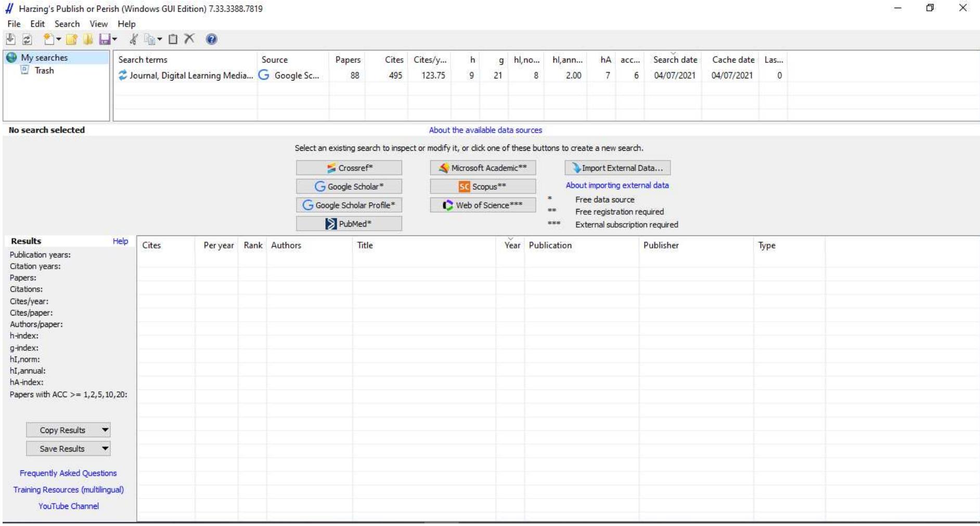
Task: Open the File menu
Action: [x=14, y=24]
